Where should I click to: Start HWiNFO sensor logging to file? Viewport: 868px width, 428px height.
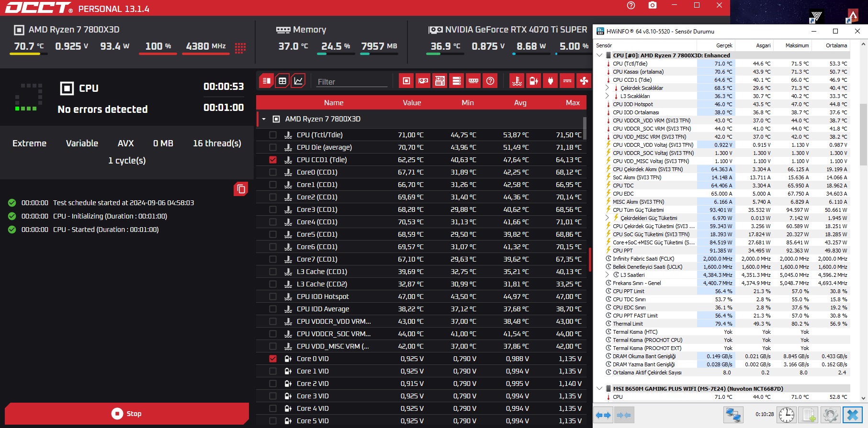click(809, 415)
